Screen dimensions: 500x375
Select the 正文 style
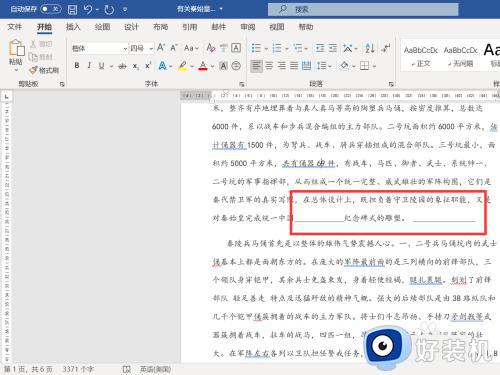[421, 56]
